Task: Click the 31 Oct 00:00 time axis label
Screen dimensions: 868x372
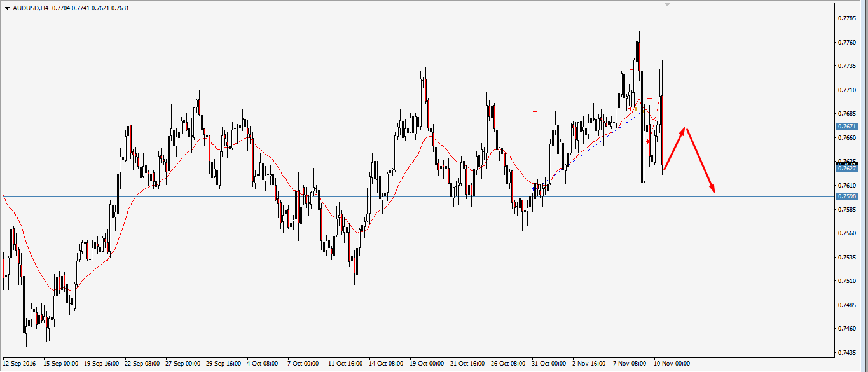Action: pyautogui.click(x=549, y=364)
